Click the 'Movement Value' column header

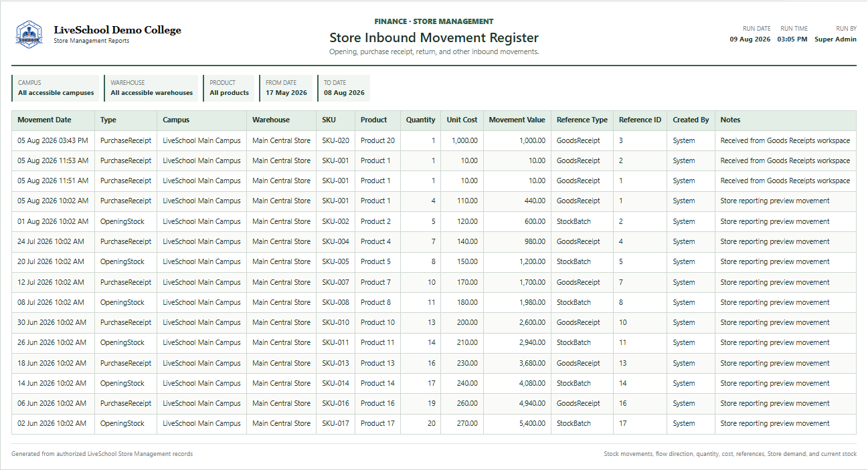(x=517, y=120)
